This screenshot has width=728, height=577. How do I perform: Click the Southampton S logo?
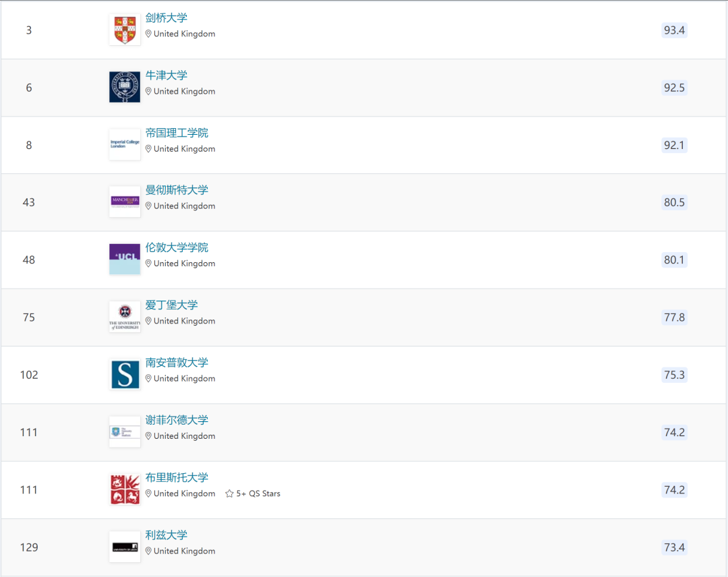[125, 374]
